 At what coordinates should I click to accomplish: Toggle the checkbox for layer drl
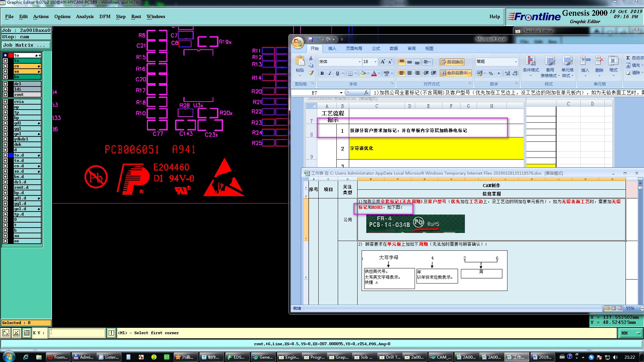coord(5,84)
